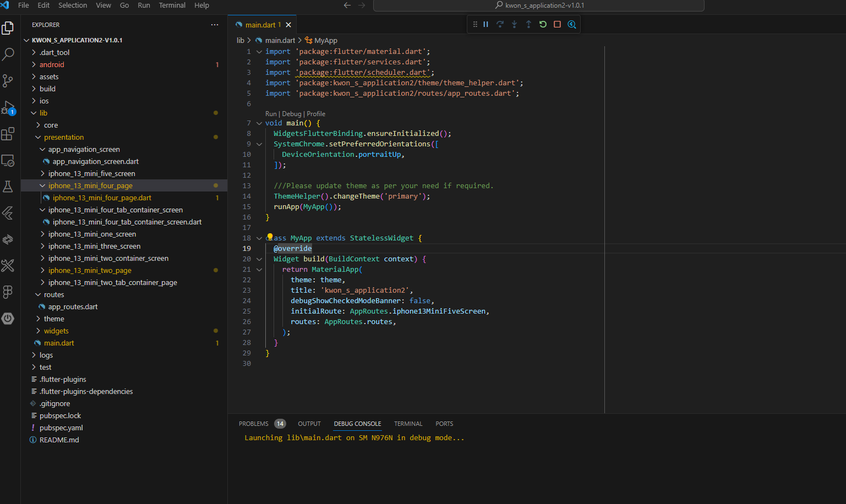Open the Widget Inspector from debug toolbar

point(572,24)
